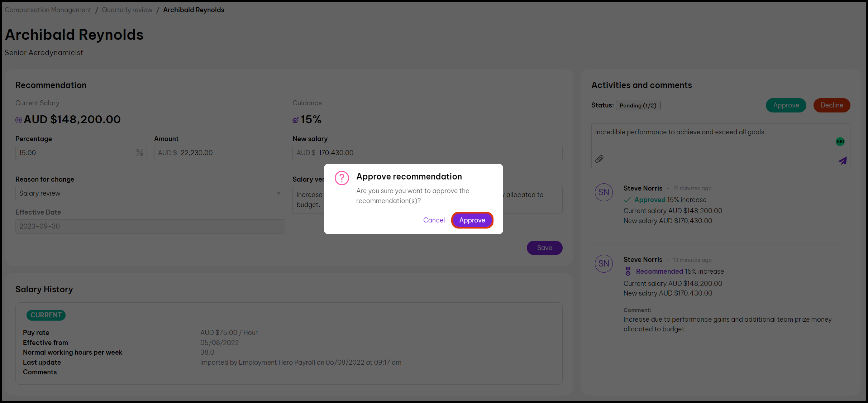Click Steve Norris avatar on Approved activity
The height and width of the screenshot is (403, 868).
[604, 192]
